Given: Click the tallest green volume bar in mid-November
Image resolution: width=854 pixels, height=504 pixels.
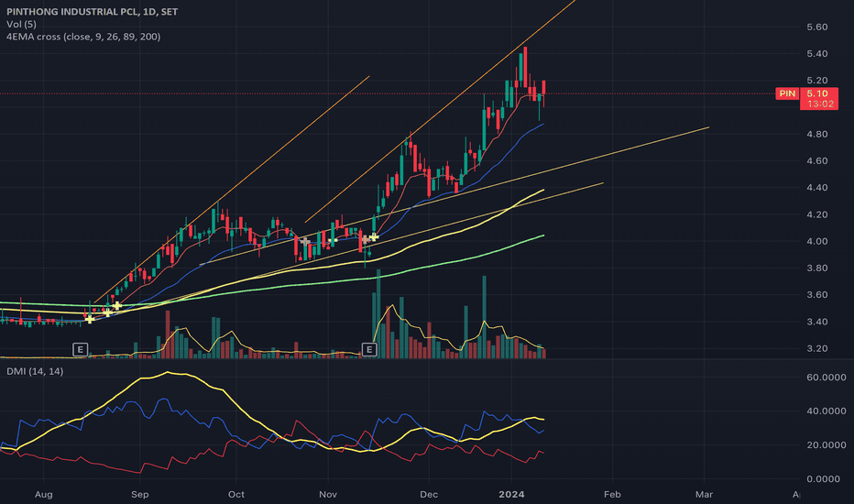Looking at the screenshot, I should click(x=378, y=313).
